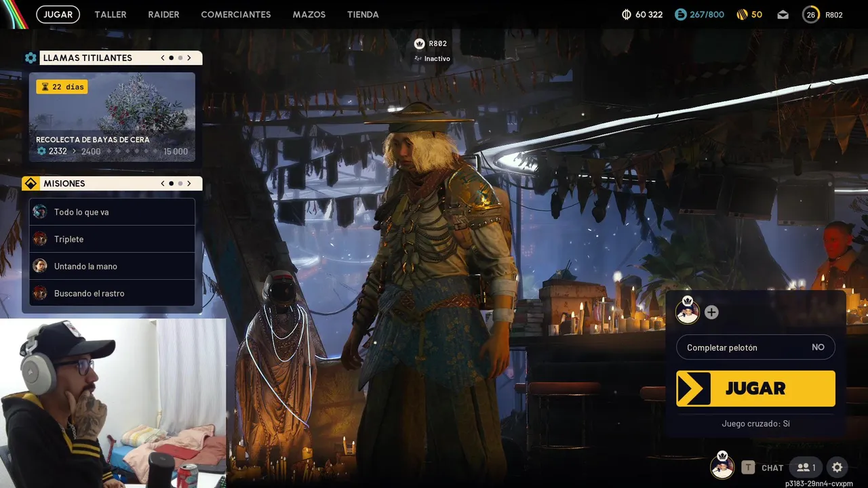The height and width of the screenshot is (488, 868).
Task: Click the coin balance 60 322
Action: [642, 14]
